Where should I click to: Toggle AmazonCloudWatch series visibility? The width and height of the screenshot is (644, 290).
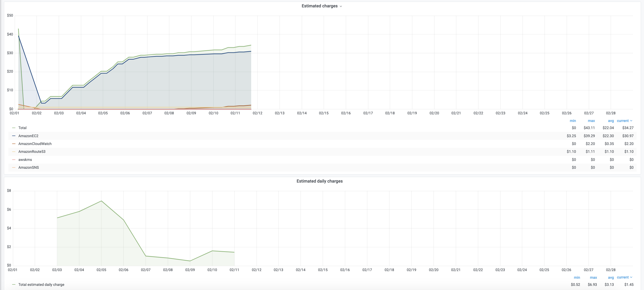35,144
